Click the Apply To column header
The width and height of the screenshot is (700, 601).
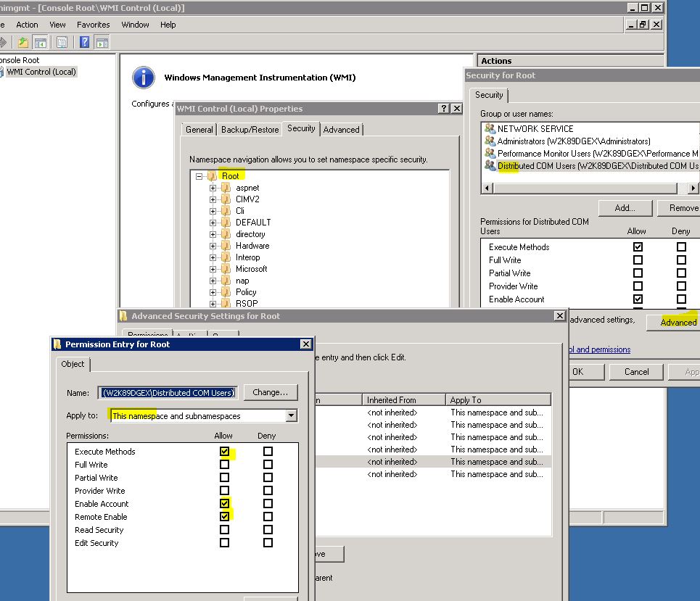[x=498, y=399]
